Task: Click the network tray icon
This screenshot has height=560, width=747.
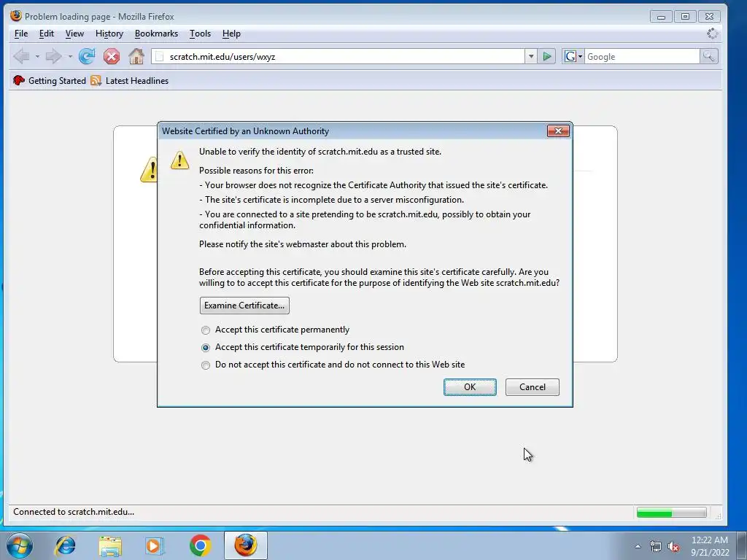Action: 656,547
